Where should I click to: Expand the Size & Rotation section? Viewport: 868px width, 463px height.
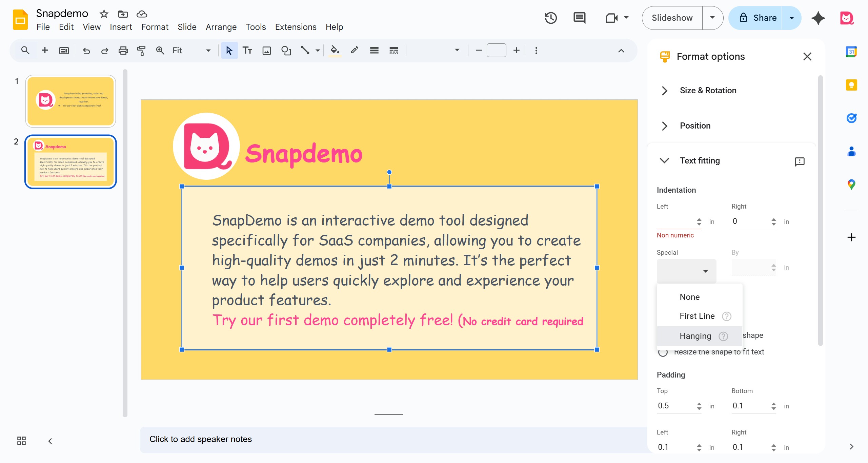[x=664, y=91]
